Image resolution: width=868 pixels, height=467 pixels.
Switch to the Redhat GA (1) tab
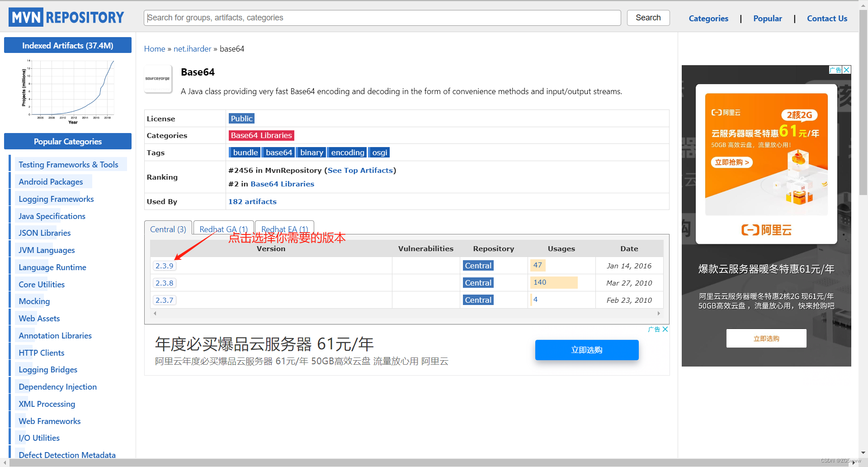223,229
